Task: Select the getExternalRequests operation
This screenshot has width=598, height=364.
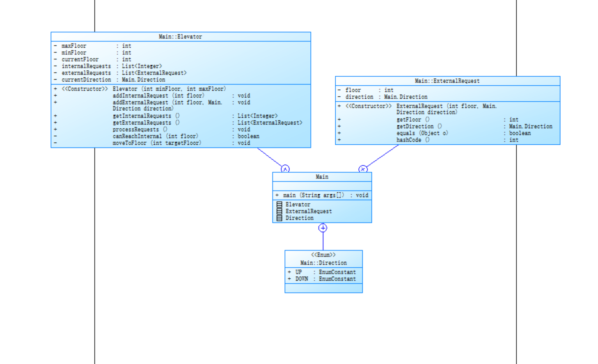Action: click(178, 123)
